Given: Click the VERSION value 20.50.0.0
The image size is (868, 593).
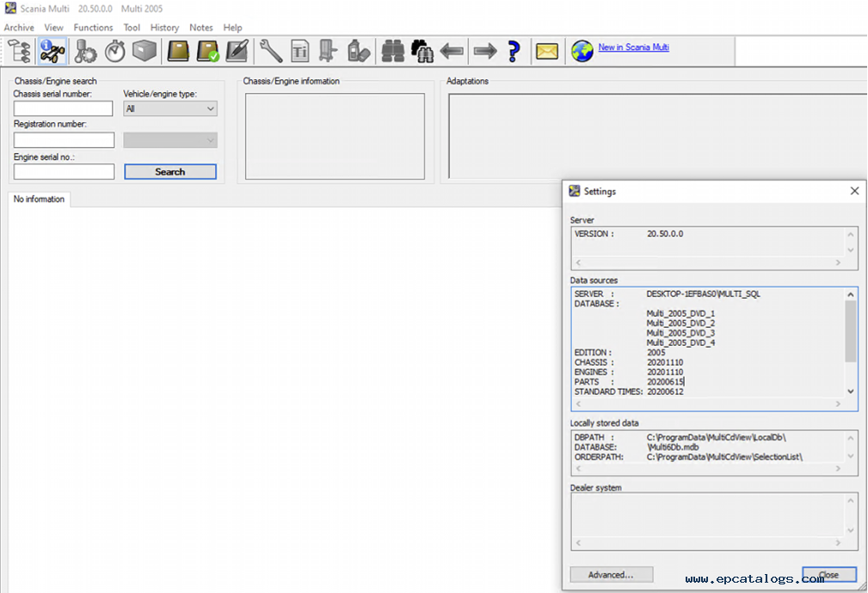Looking at the screenshot, I should pyautogui.click(x=665, y=233).
